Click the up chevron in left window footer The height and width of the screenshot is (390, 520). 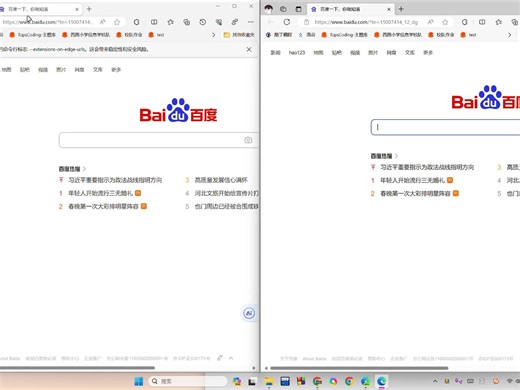pyautogui.click(x=231, y=358)
